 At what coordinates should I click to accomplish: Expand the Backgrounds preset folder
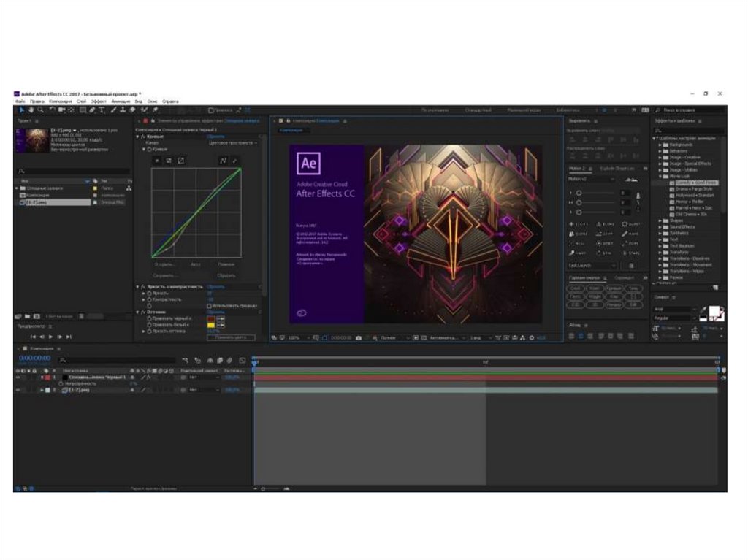click(660, 145)
